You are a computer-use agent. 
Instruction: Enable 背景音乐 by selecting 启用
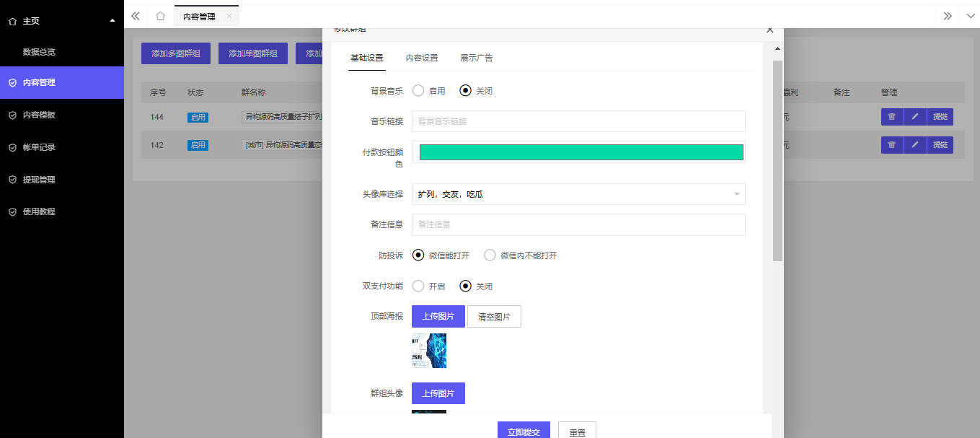[418, 90]
